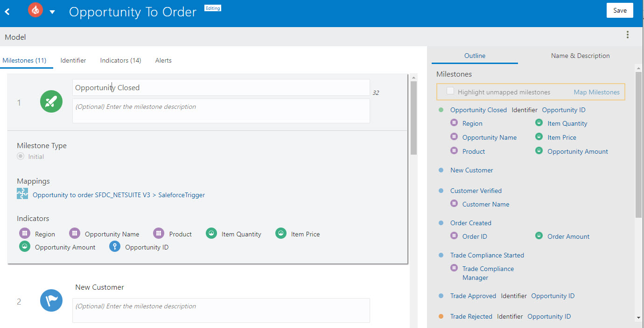The height and width of the screenshot is (328, 644).
Task: Click description field of New Customer milestone
Action: pyautogui.click(x=221, y=310)
